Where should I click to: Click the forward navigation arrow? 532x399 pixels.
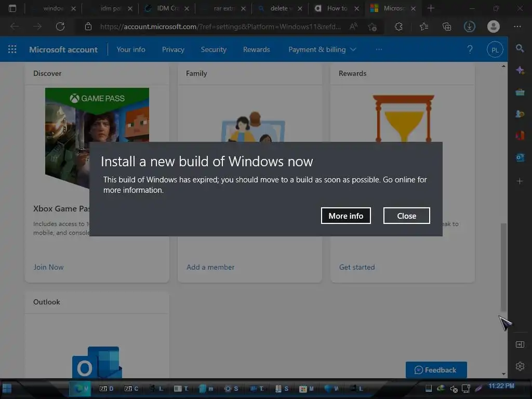tap(37, 26)
